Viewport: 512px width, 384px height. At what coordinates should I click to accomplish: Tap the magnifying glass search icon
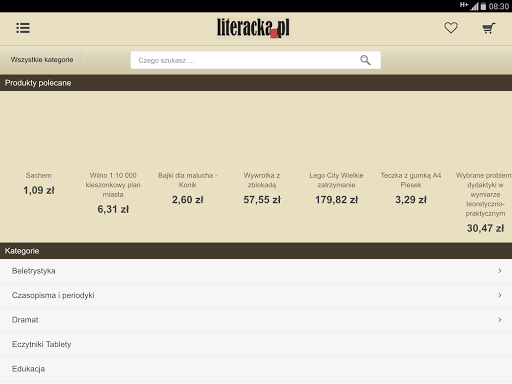tap(365, 60)
